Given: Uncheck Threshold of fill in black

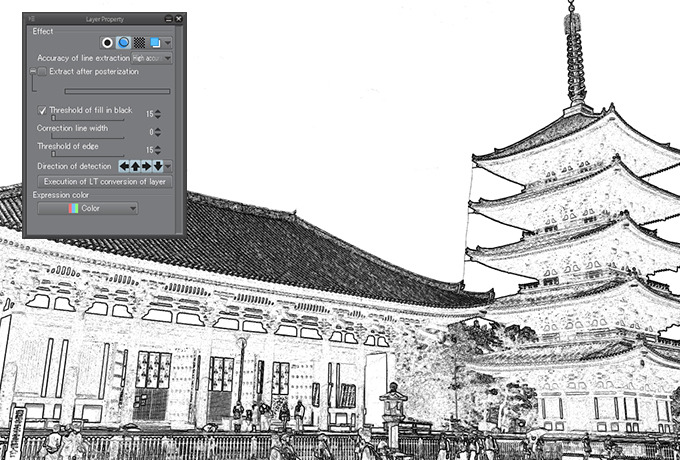Looking at the screenshot, I should 42,111.
